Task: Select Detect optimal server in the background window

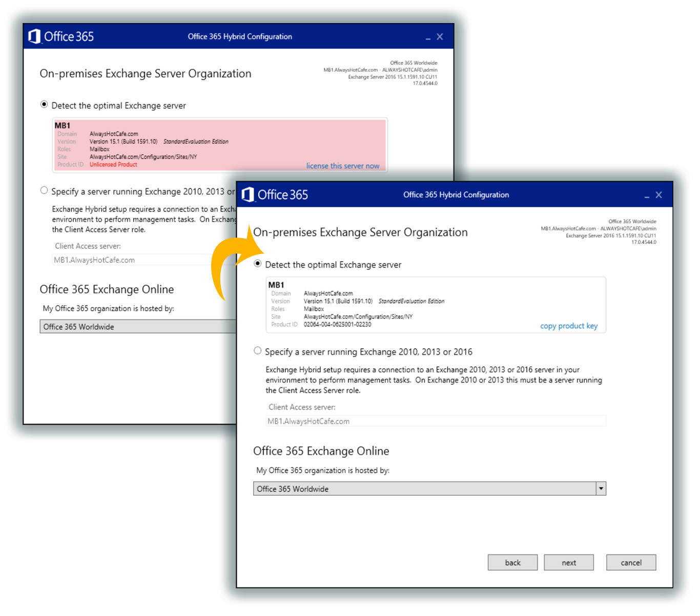Action: [x=45, y=104]
